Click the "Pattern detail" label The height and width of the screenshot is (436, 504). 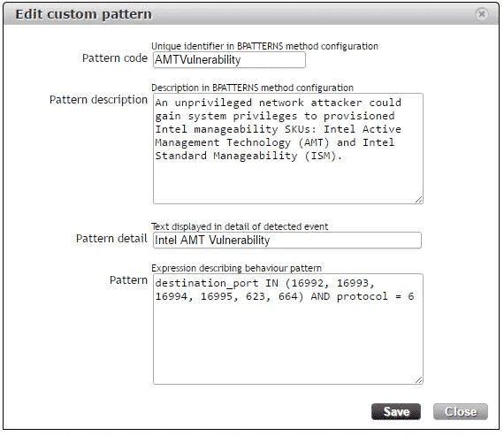[x=111, y=239]
